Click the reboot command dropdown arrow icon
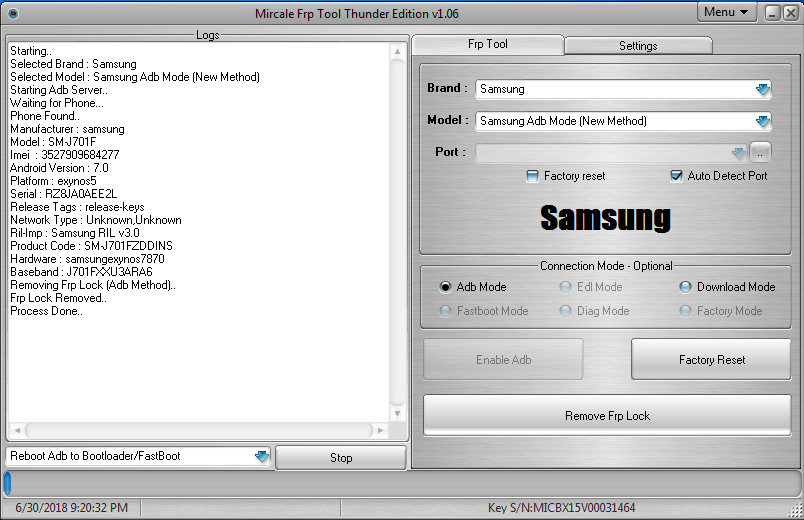The height and width of the screenshot is (520, 804). pos(262,456)
